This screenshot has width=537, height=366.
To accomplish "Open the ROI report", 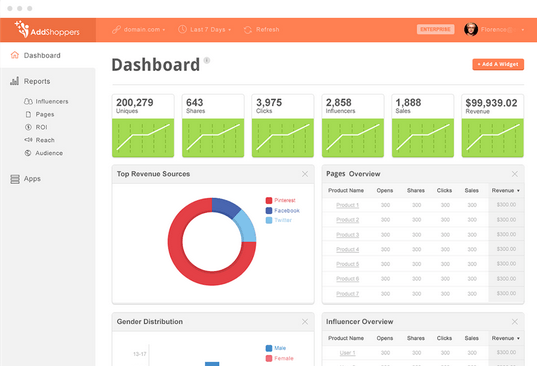I will 41,127.
